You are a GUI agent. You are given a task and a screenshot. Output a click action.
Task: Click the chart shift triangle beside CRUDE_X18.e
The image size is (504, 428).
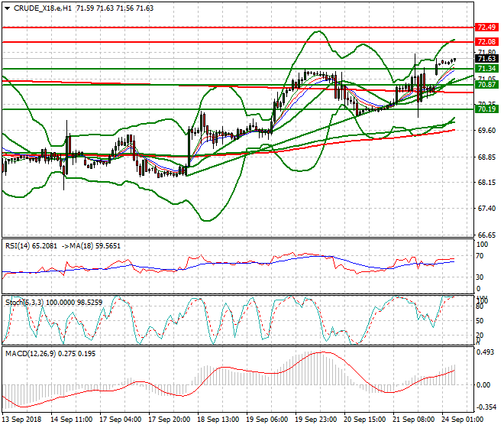point(5,8)
